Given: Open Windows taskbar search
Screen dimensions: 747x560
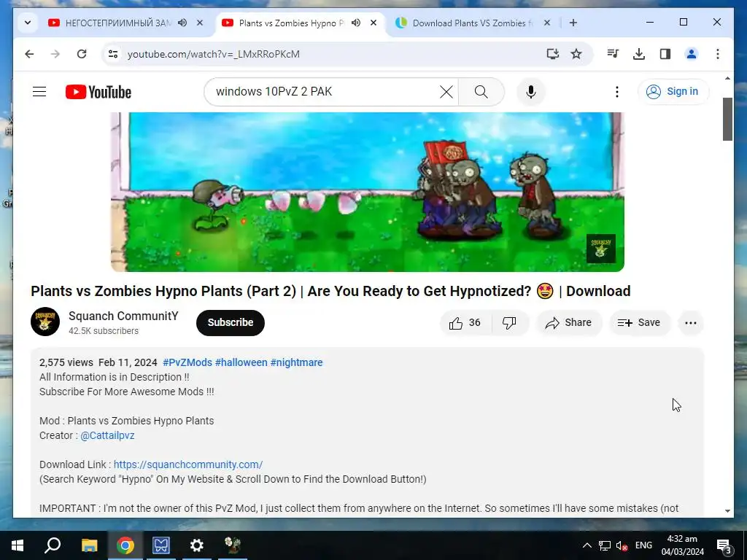Looking at the screenshot, I should [x=53, y=545].
